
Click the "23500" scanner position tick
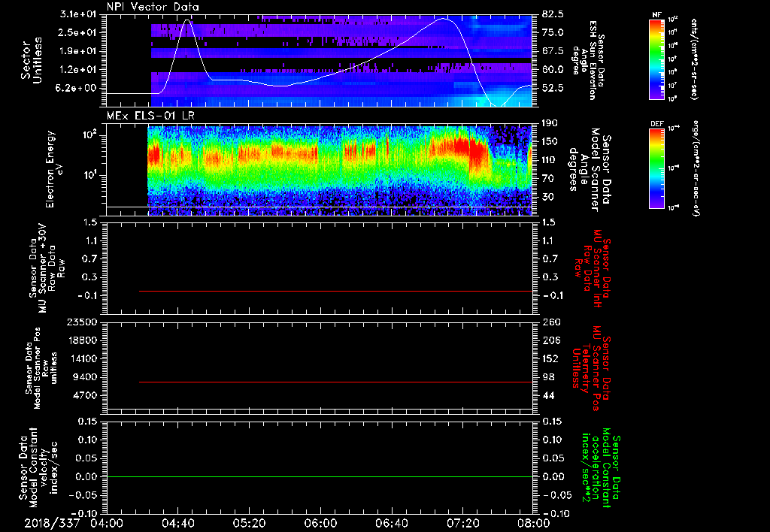point(83,322)
